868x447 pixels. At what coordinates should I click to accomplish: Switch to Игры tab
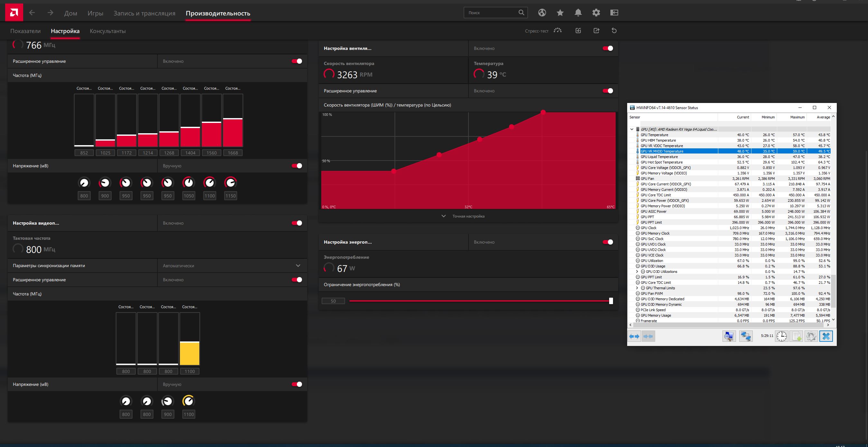[x=95, y=14]
